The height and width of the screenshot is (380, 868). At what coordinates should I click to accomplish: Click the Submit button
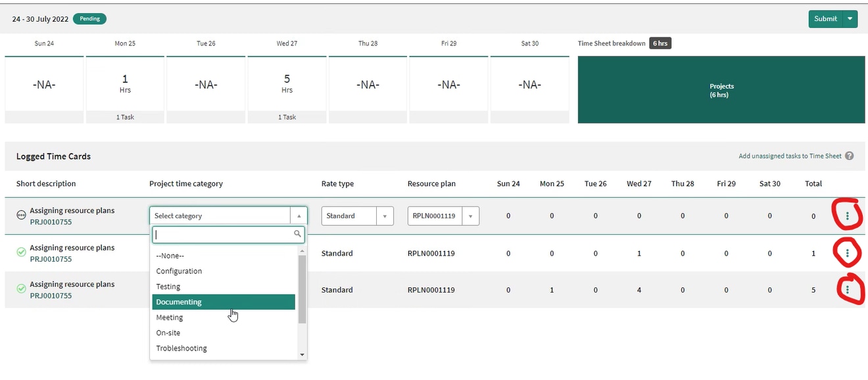click(x=825, y=19)
